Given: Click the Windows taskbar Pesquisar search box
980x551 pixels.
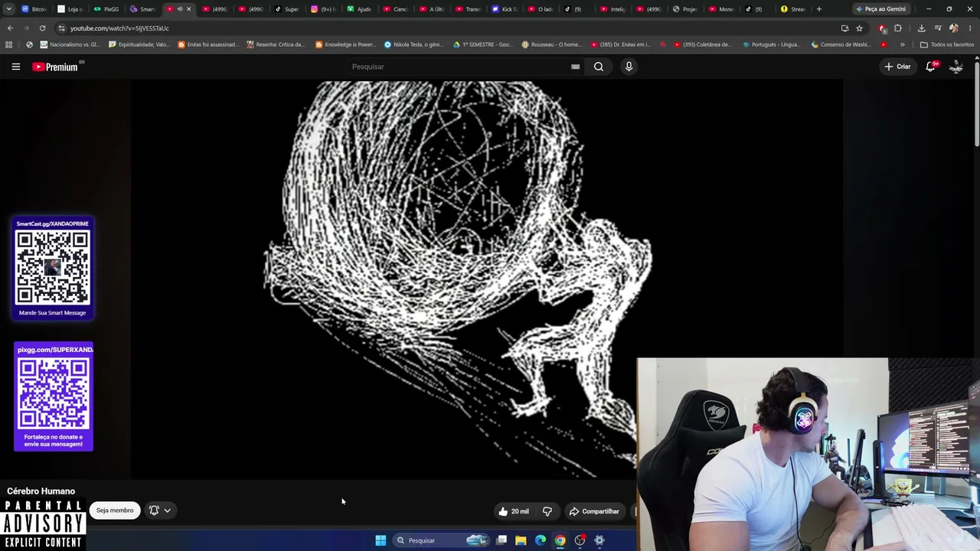Looking at the screenshot, I should click(440, 540).
